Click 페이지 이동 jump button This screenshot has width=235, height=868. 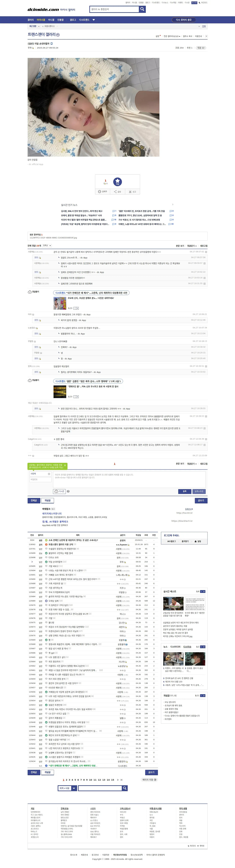[149, 780]
